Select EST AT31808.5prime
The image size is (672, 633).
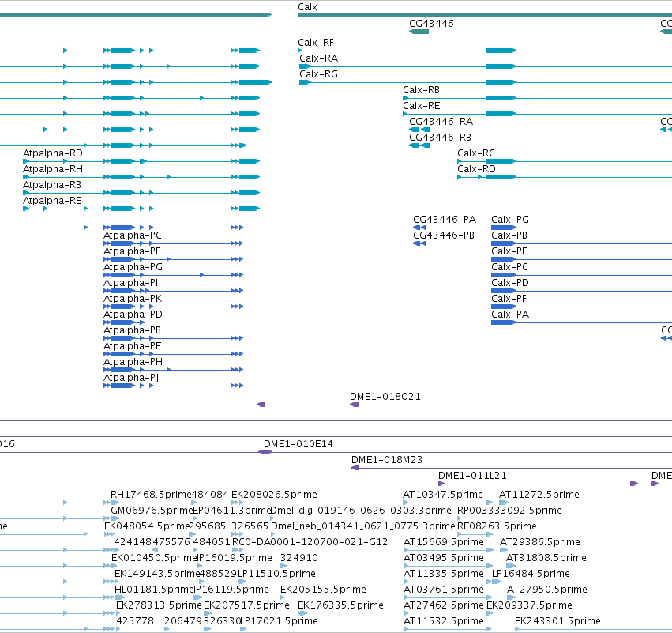pyautogui.click(x=546, y=559)
